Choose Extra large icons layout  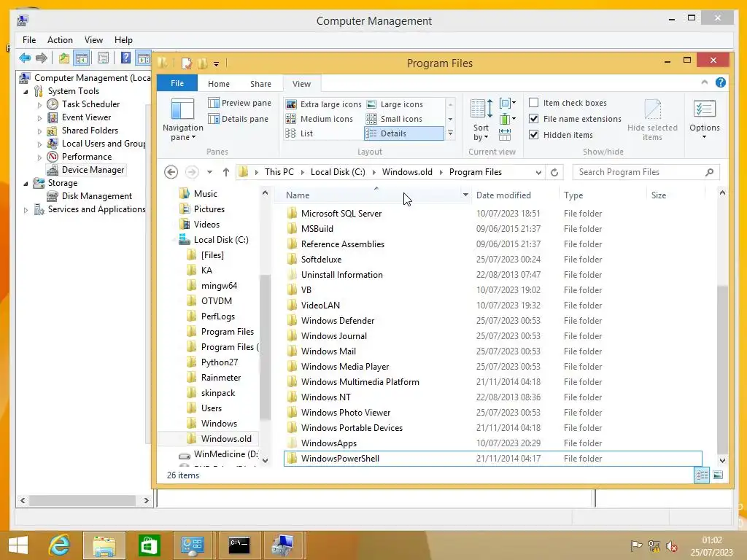(x=323, y=104)
